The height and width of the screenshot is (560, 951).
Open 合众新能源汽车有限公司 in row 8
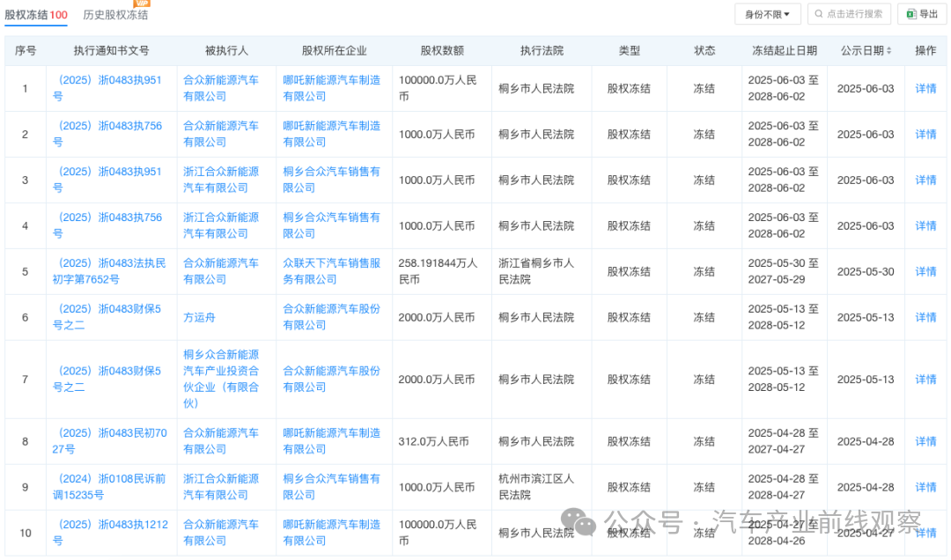point(221,442)
